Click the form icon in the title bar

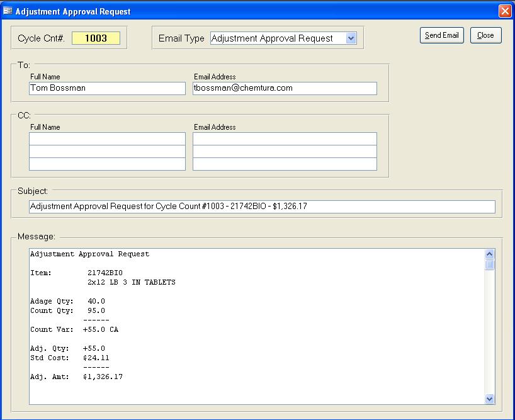8,11
